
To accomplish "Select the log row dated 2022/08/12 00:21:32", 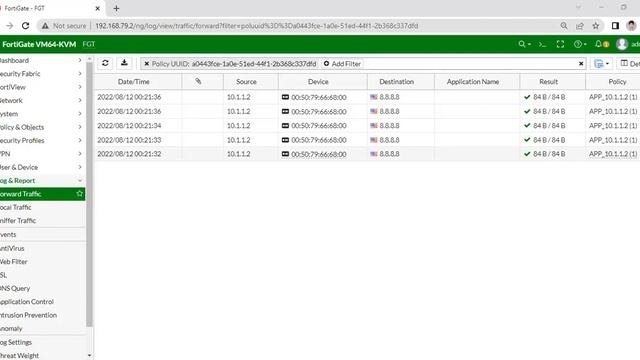I will tap(367, 154).
